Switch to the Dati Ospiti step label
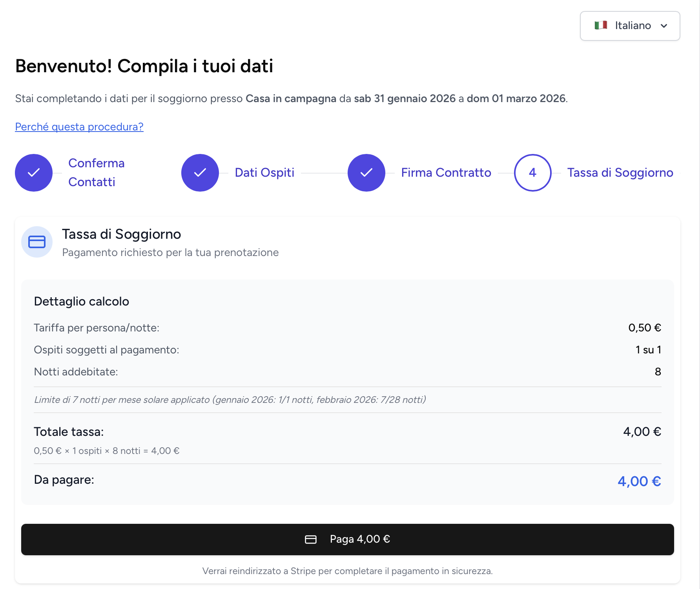The height and width of the screenshot is (589, 700). coord(264,173)
